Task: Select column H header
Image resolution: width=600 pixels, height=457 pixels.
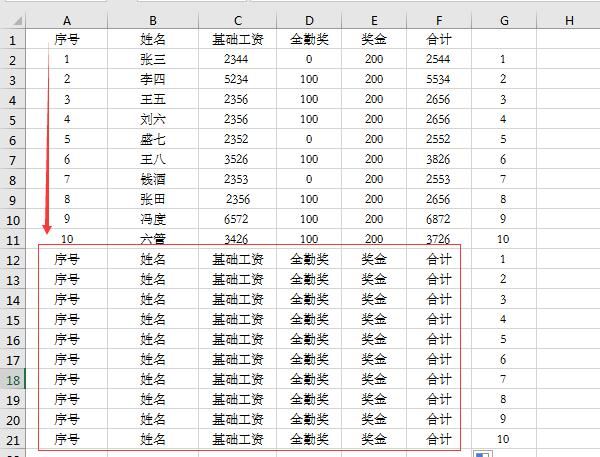Action: [x=569, y=21]
